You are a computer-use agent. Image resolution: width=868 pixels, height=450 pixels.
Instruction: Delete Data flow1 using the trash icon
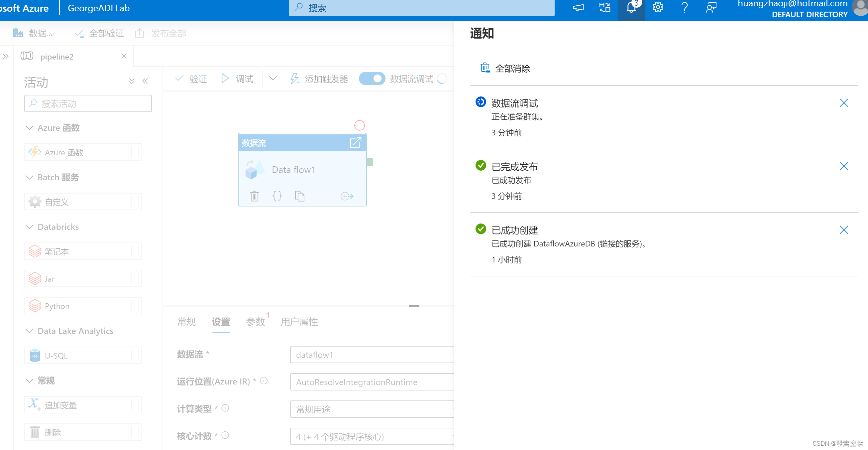click(254, 196)
